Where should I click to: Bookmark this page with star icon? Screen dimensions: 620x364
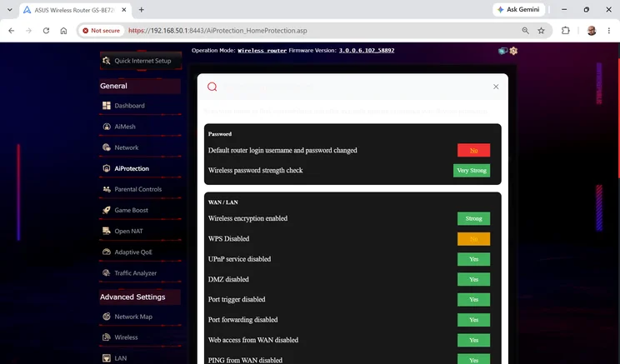coord(541,31)
